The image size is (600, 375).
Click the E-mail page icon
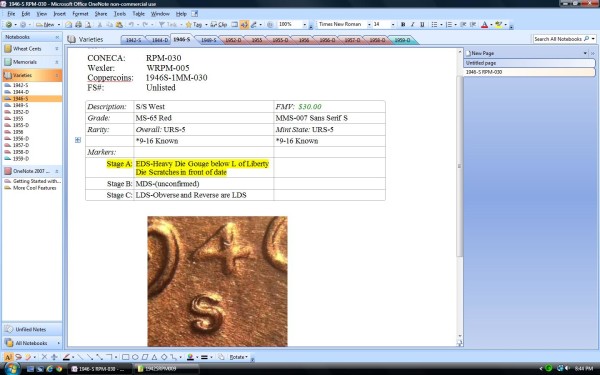tap(68, 24)
